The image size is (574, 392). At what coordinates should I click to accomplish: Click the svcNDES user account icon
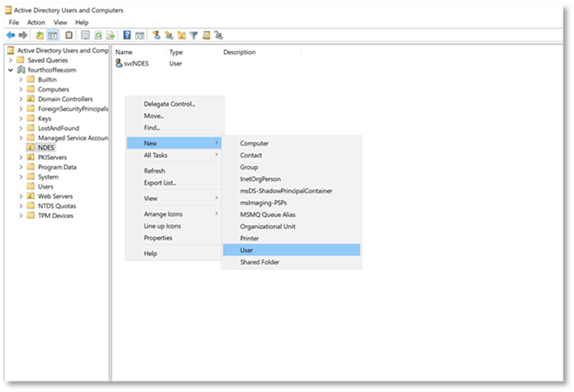pyautogui.click(x=119, y=63)
